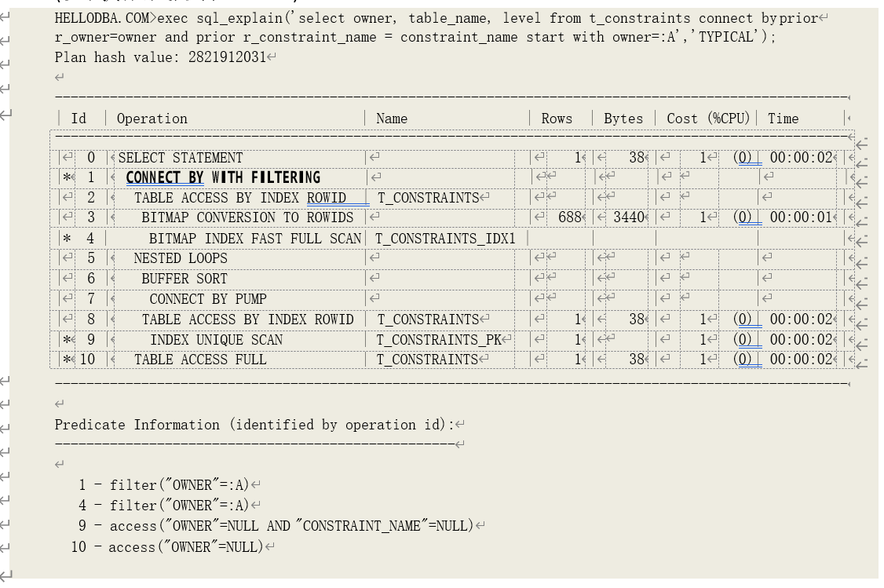
Task: Click the Rows column header
Action: point(556,119)
